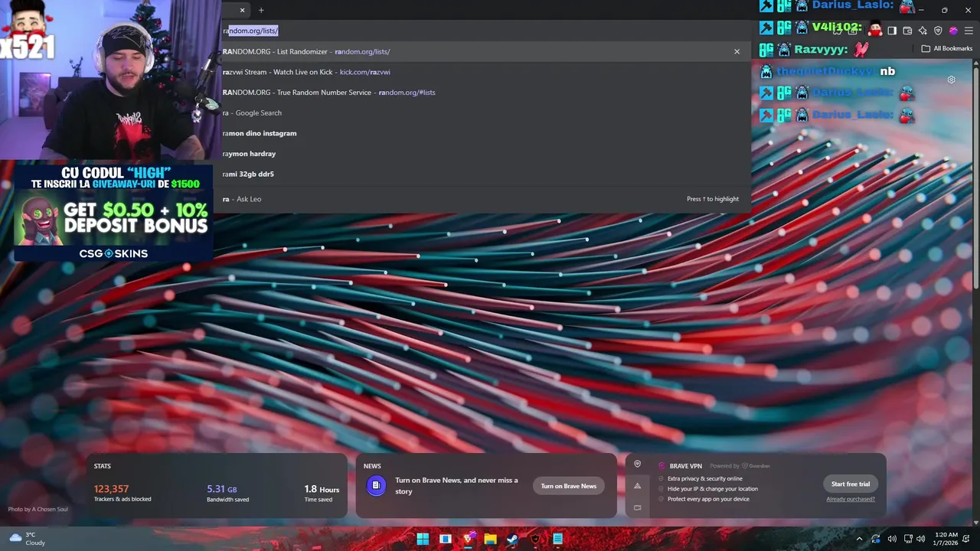Open the network display tray icon
Image resolution: width=980 pixels, height=551 pixels.
pyautogui.click(x=908, y=539)
